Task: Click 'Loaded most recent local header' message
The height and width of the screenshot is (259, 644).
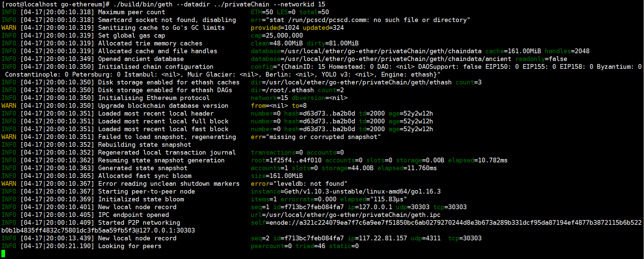Action: click(156, 114)
